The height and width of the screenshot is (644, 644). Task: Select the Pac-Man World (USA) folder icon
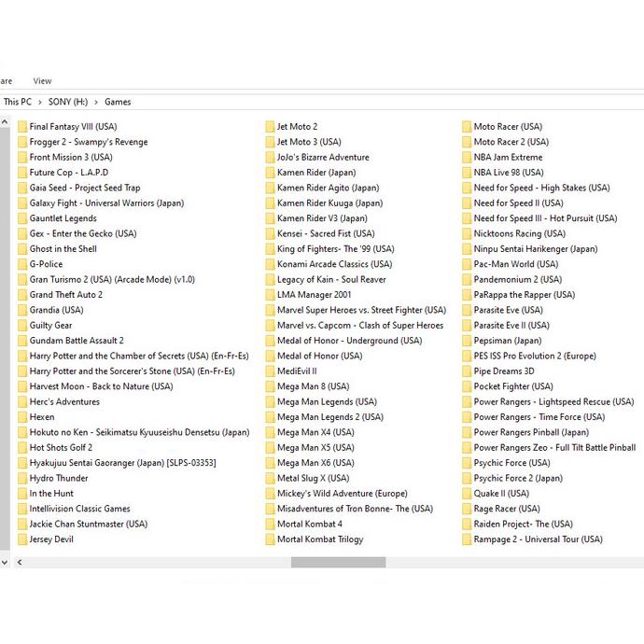pyautogui.click(x=467, y=264)
